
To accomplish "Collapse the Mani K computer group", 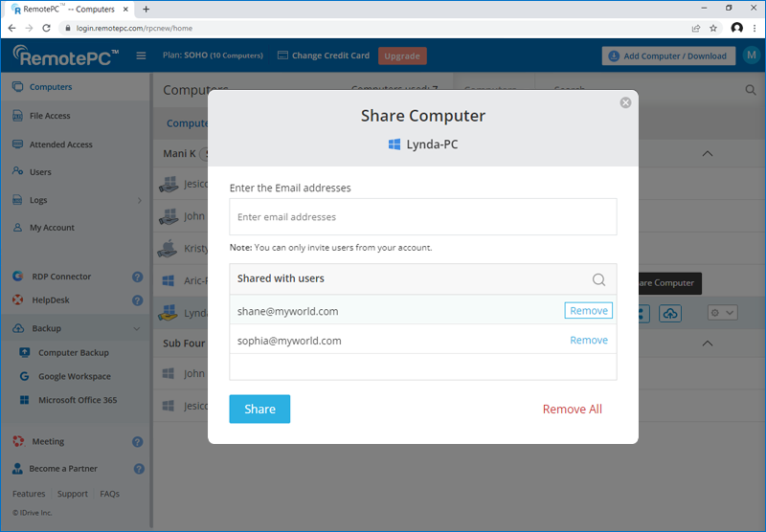I will pos(708,153).
